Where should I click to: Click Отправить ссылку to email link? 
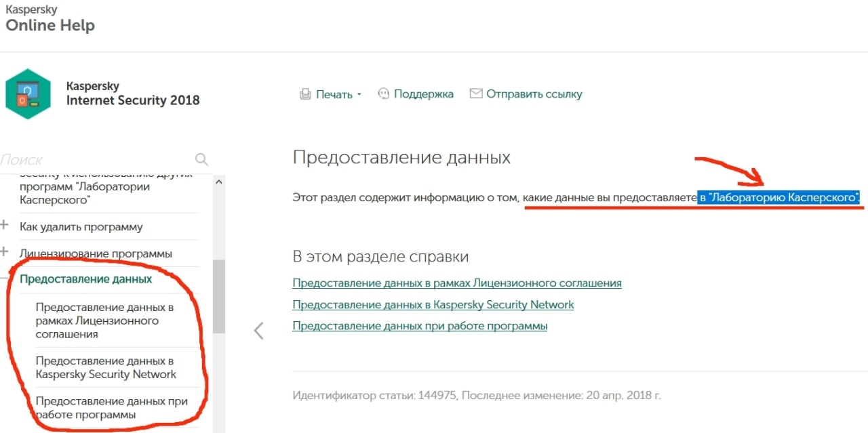(534, 94)
